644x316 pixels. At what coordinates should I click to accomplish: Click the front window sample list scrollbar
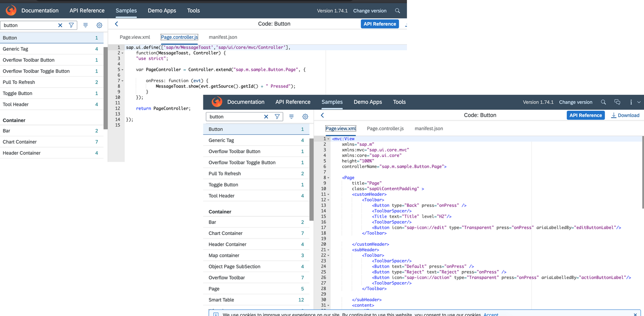point(311,179)
